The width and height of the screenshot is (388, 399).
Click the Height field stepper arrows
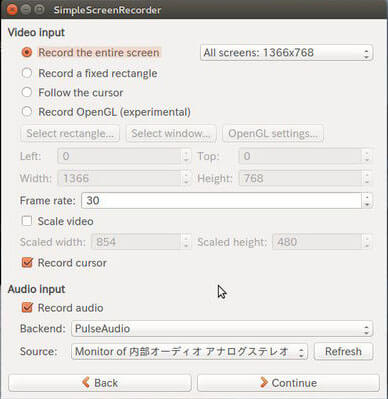click(367, 178)
